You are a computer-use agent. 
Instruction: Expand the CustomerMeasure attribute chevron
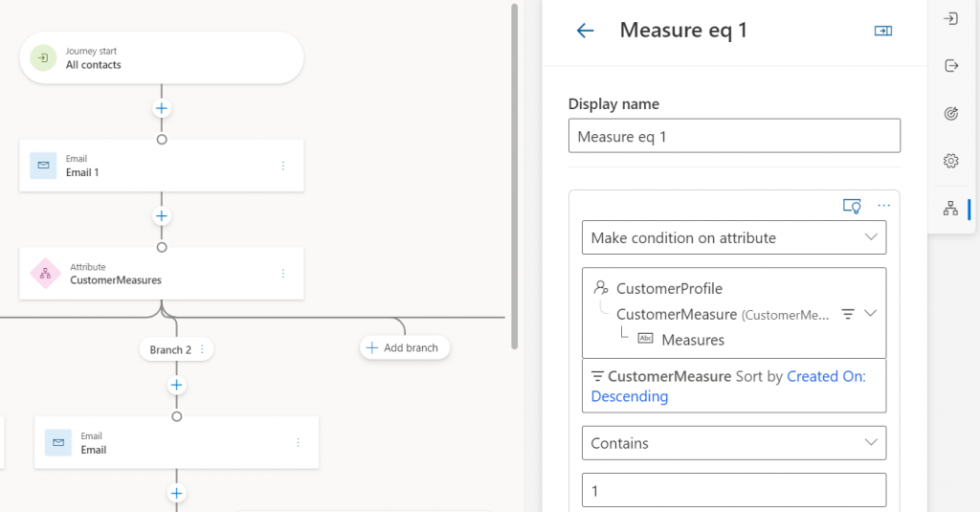(870, 314)
